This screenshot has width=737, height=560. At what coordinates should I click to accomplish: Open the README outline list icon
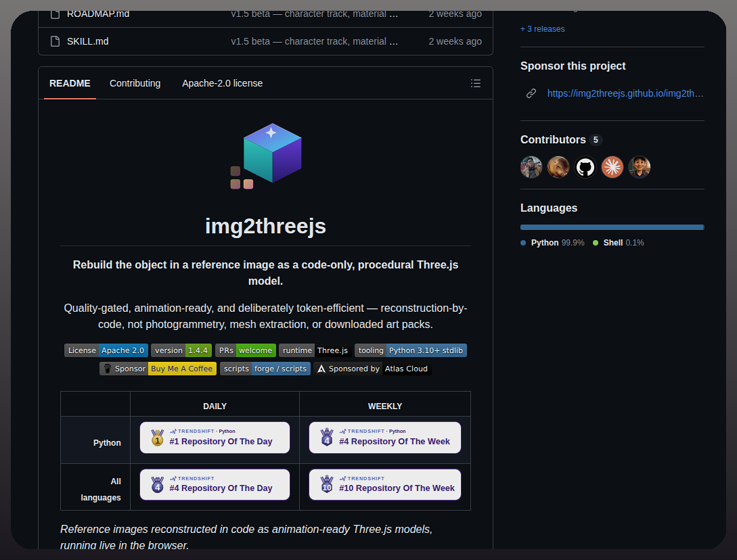pyautogui.click(x=475, y=83)
